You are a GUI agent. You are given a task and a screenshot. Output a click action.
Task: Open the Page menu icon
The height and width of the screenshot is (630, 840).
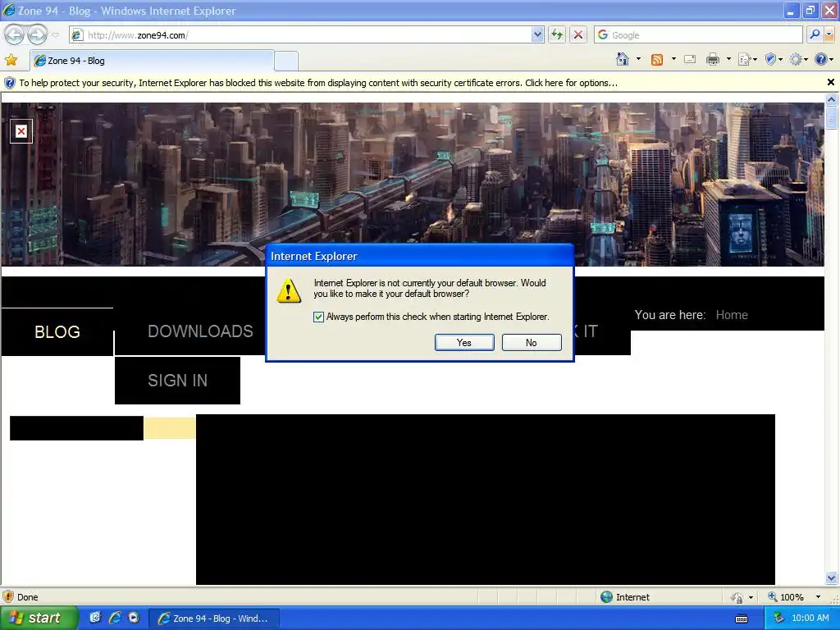pyautogui.click(x=747, y=59)
